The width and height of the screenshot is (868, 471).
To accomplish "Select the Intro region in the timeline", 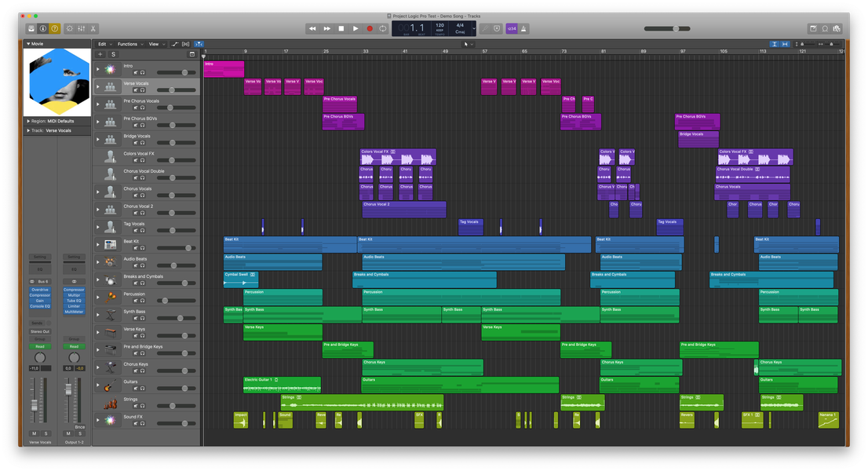I will pyautogui.click(x=224, y=69).
